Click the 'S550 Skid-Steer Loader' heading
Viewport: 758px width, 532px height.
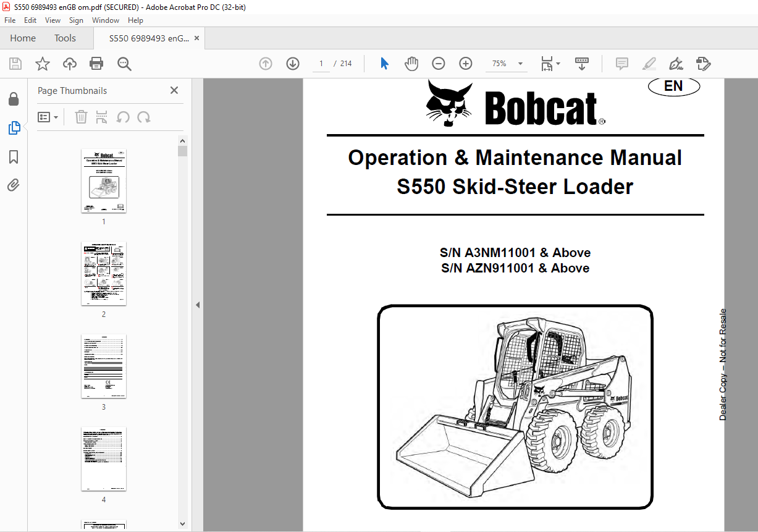click(515, 187)
